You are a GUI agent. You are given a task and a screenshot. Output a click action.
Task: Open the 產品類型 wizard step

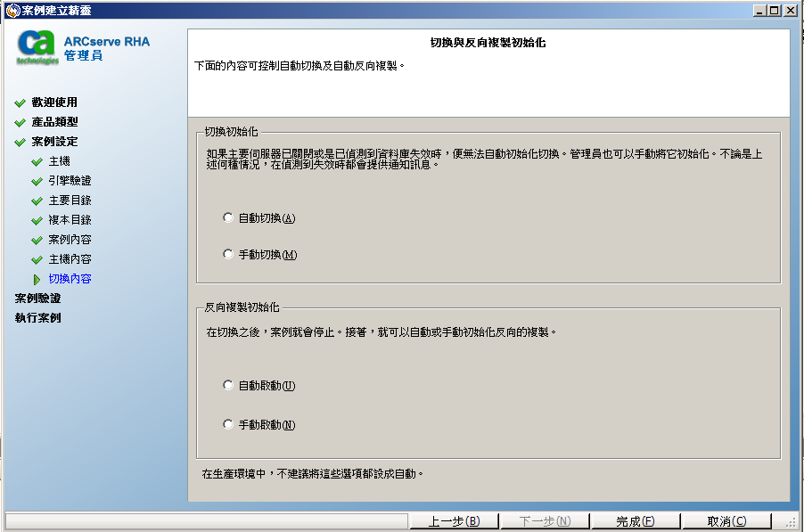[54, 121]
